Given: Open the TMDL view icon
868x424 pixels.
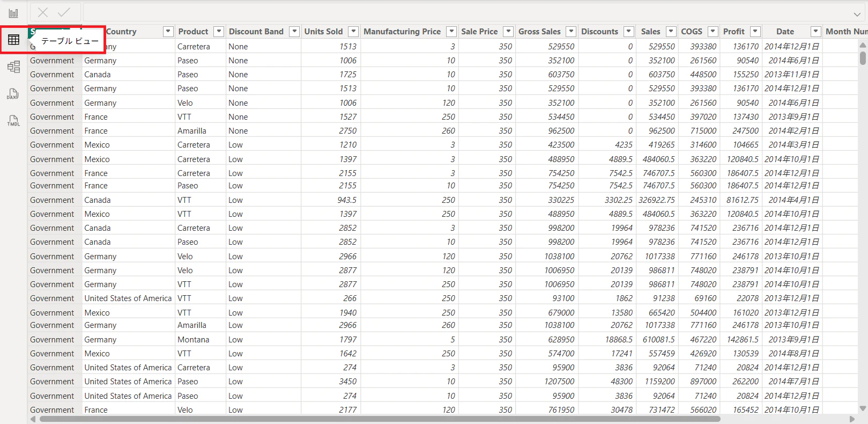Looking at the screenshot, I should pyautogui.click(x=13, y=121).
